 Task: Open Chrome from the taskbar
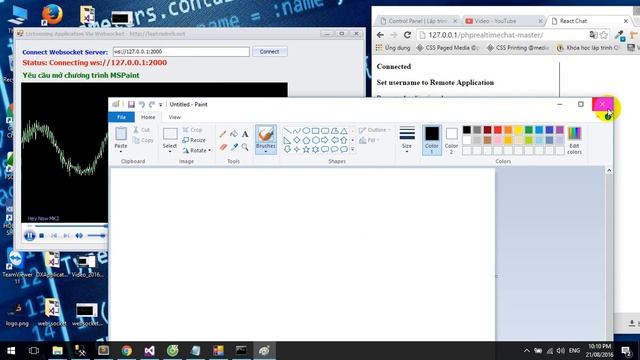(x=127, y=351)
